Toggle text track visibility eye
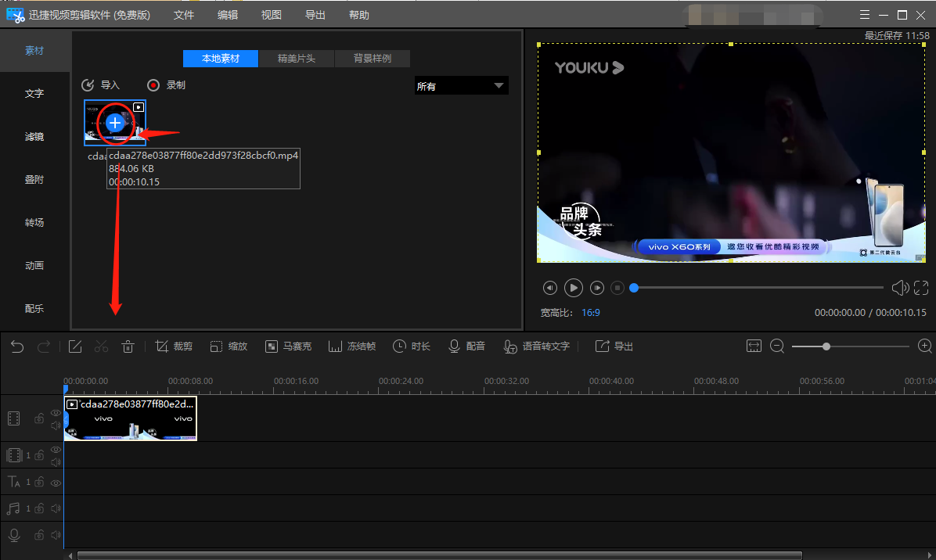 (x=56, y=483)
